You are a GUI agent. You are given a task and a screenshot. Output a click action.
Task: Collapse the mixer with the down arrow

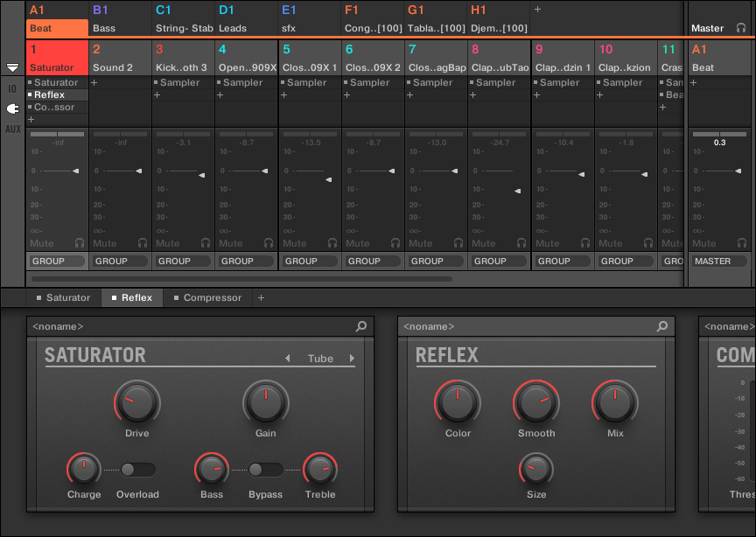pyautogui.click(x=12, y=67)
